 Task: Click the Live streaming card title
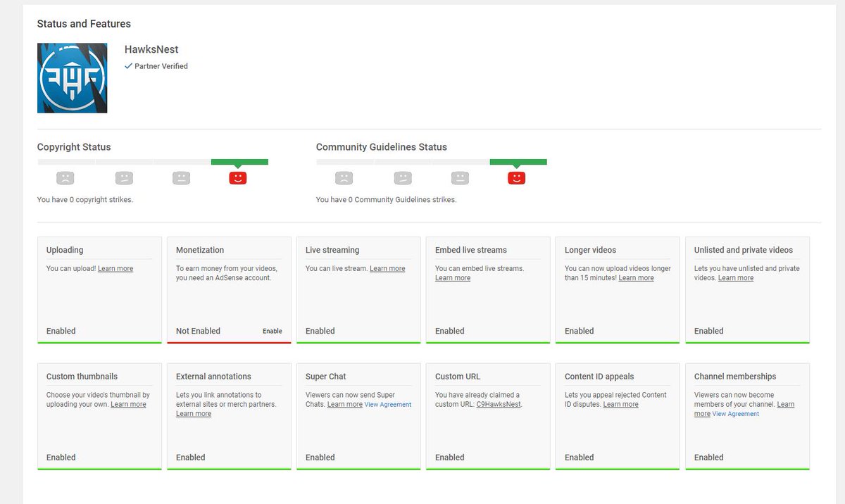(x=332, y=250)
